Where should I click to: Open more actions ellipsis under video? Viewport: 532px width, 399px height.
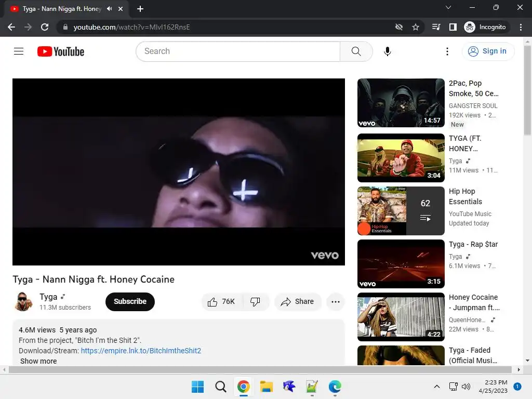click(336, 302)
